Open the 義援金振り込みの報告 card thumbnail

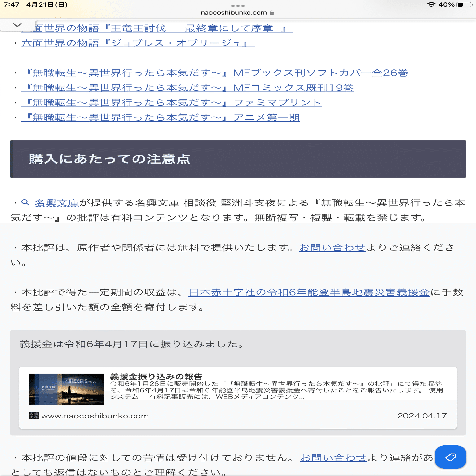[x=66, y=390]
